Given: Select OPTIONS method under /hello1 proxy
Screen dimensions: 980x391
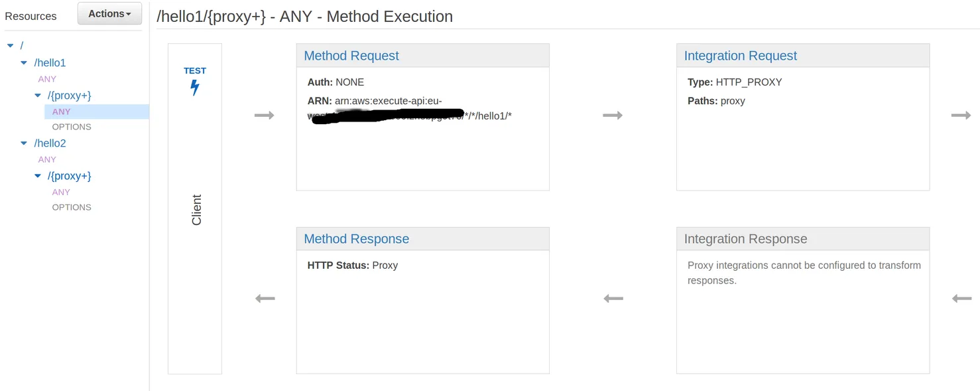Looking at the screenshot, I should point(72,127).
